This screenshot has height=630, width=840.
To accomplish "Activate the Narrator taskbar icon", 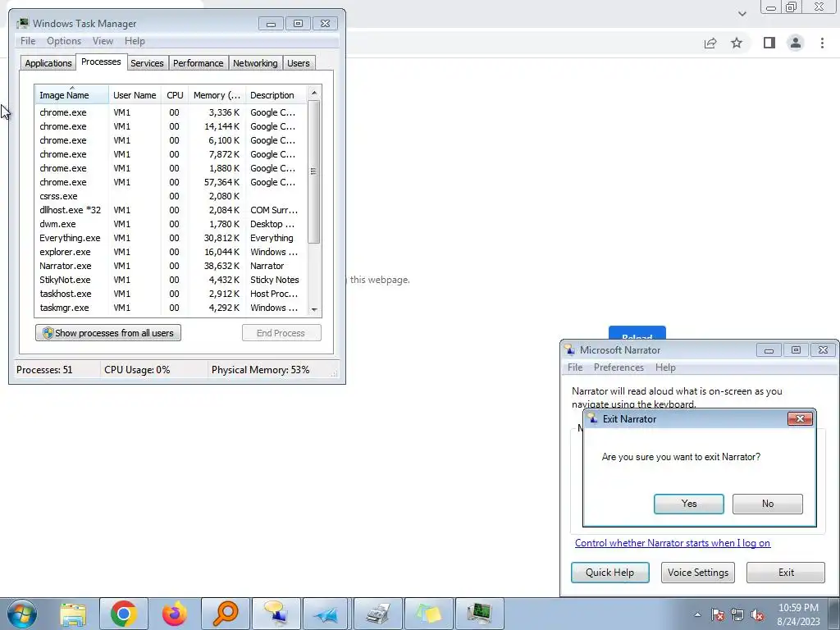I will coord(276,614).
